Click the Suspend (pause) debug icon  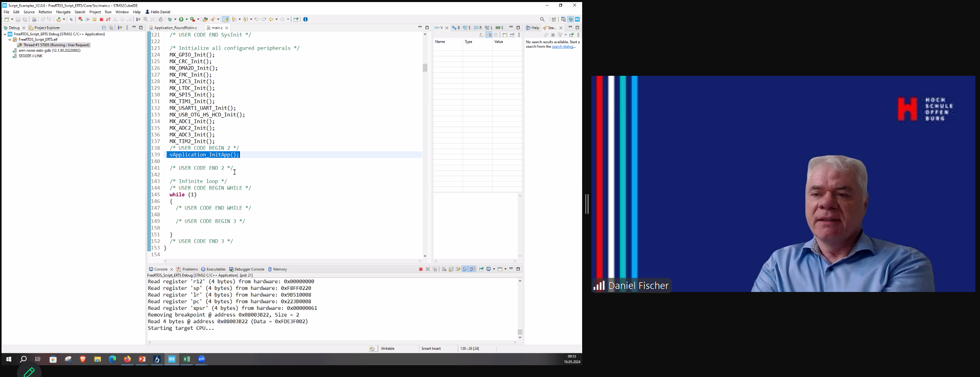tap(95, 19)
